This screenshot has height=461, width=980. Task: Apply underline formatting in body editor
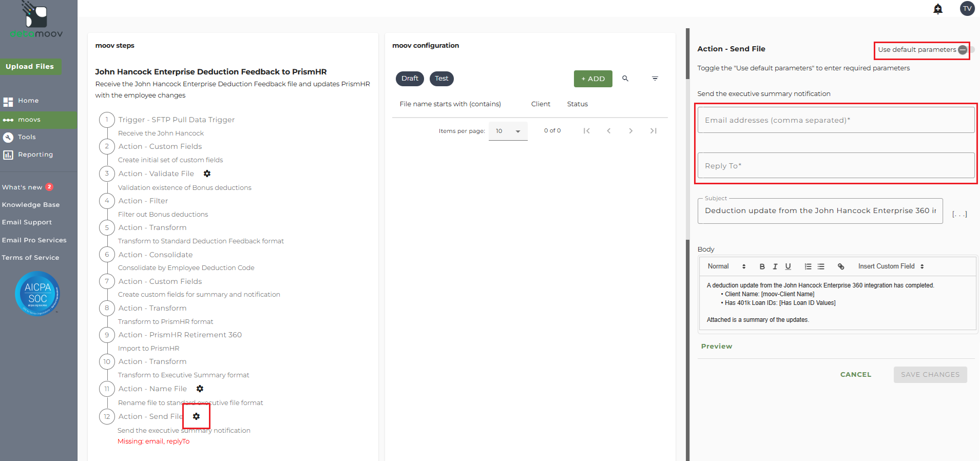[x=788, y=266]
